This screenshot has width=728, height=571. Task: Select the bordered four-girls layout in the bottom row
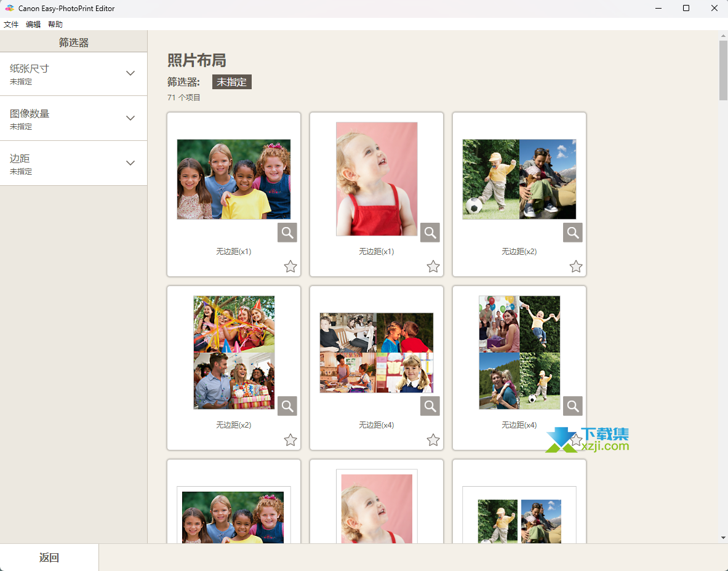(234, 515)
